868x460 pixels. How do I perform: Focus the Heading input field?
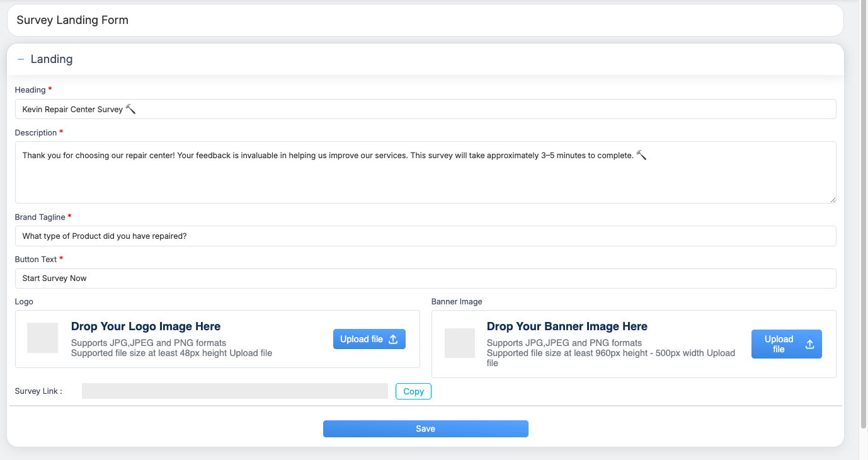click(x=425, y=109)
